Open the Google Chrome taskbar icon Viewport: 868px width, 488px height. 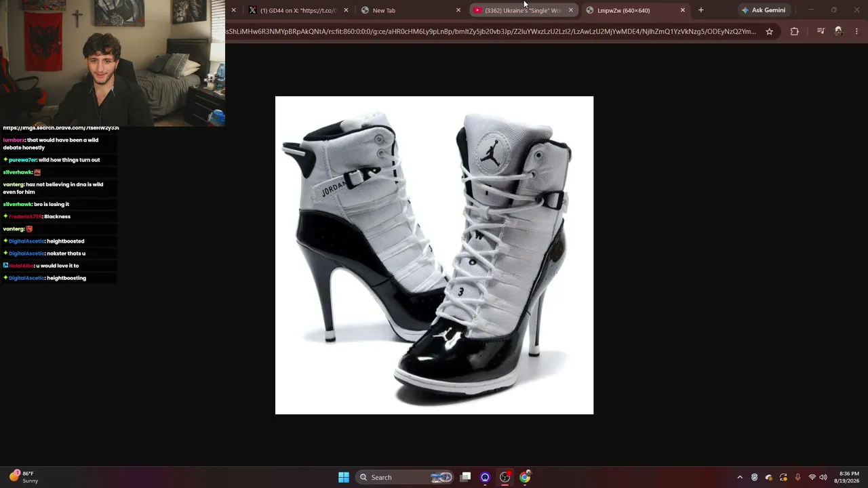click(x=525, y=477)
